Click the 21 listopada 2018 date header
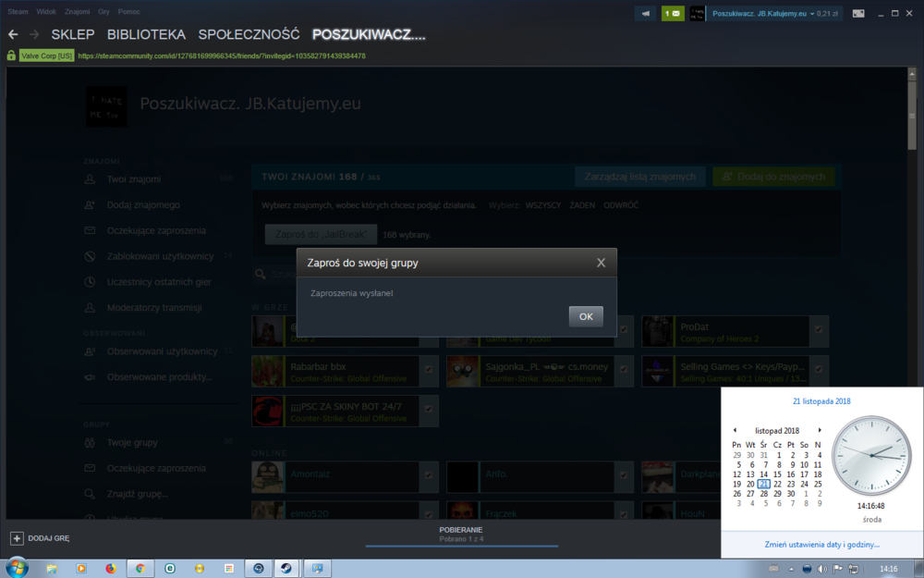 coord(821,401)
